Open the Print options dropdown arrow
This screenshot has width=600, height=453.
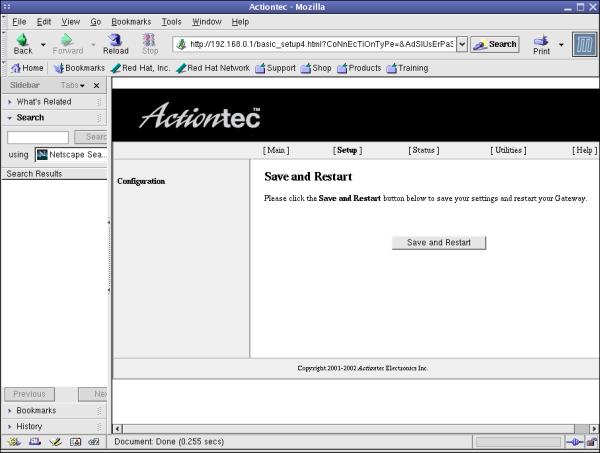tap(561, 45)
